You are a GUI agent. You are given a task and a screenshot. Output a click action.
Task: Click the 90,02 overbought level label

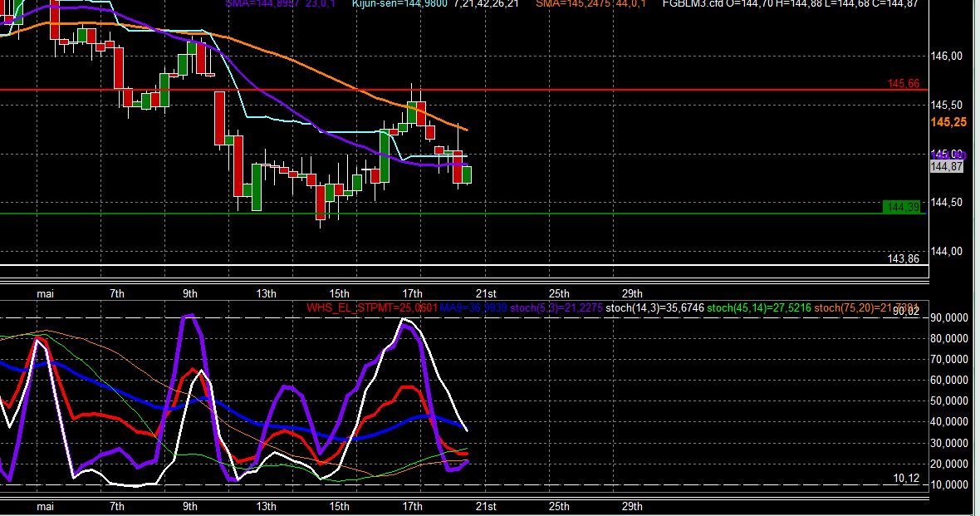[905, 311]
